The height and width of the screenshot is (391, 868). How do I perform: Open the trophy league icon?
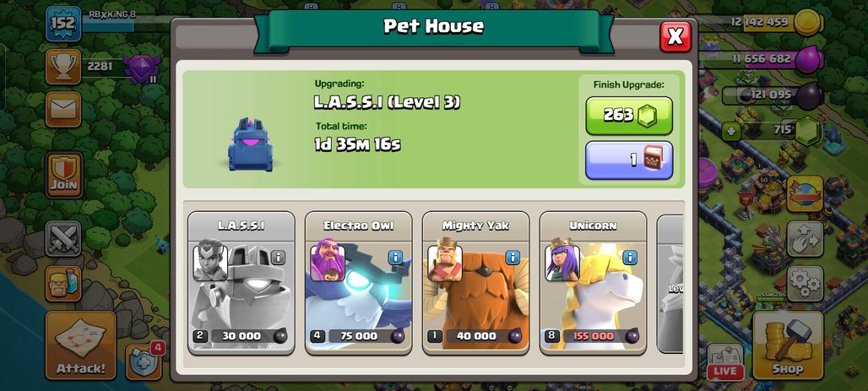pos(63,67)
